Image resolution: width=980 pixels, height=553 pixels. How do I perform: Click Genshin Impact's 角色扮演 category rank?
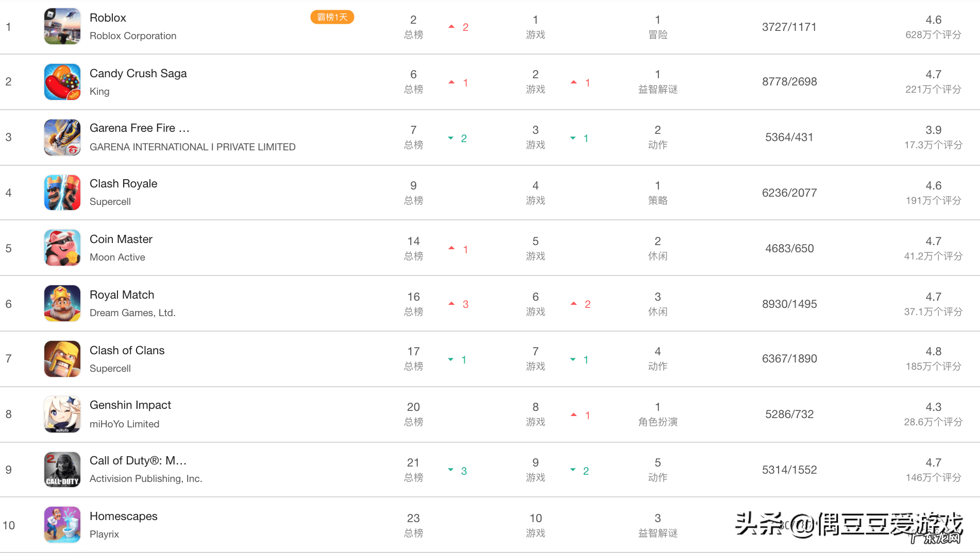click(657, 422)
